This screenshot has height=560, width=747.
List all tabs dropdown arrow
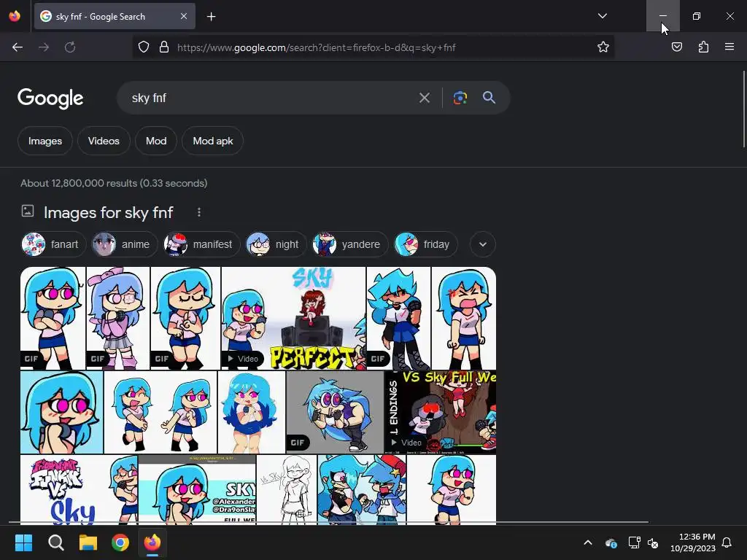coord(602,16)
